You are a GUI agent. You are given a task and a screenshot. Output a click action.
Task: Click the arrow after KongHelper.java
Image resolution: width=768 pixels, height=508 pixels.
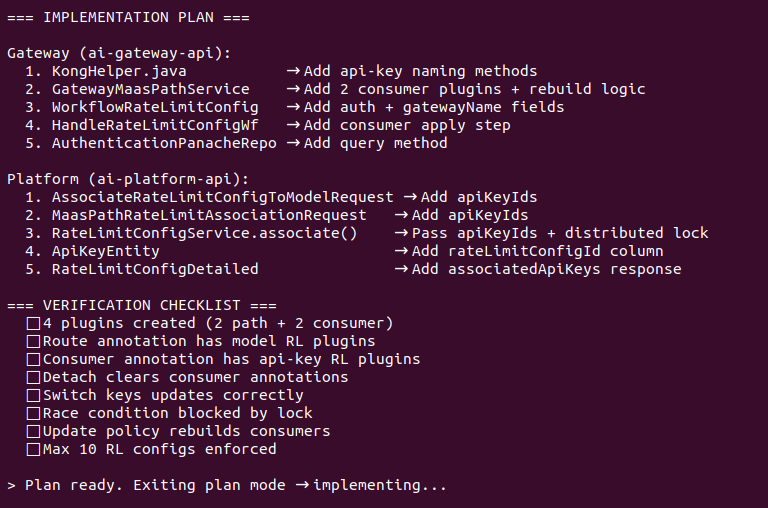pyautogui.click(x=293, y=72)
